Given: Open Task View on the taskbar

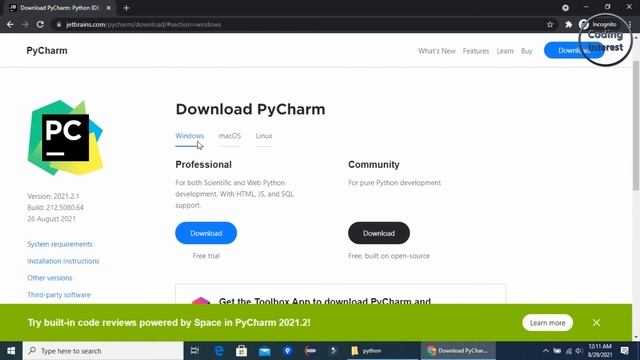Looking at the screenshot, I should pos(195,351).
